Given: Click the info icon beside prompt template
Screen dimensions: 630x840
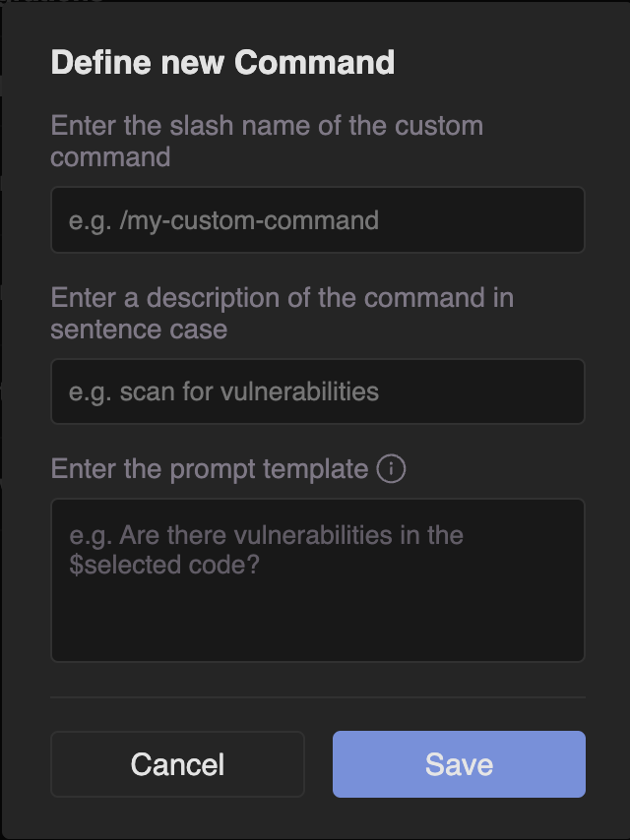Looking at the screenshot, I should (x=392, y=469).
